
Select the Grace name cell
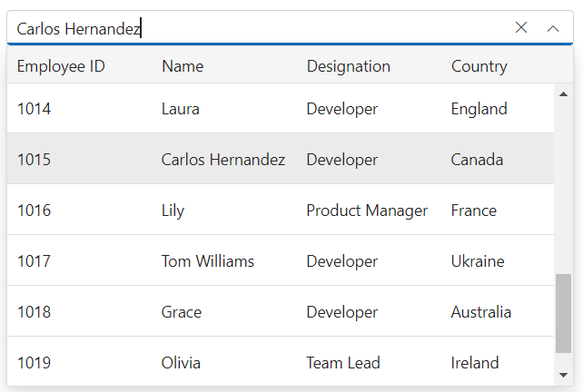click(181, 312)
